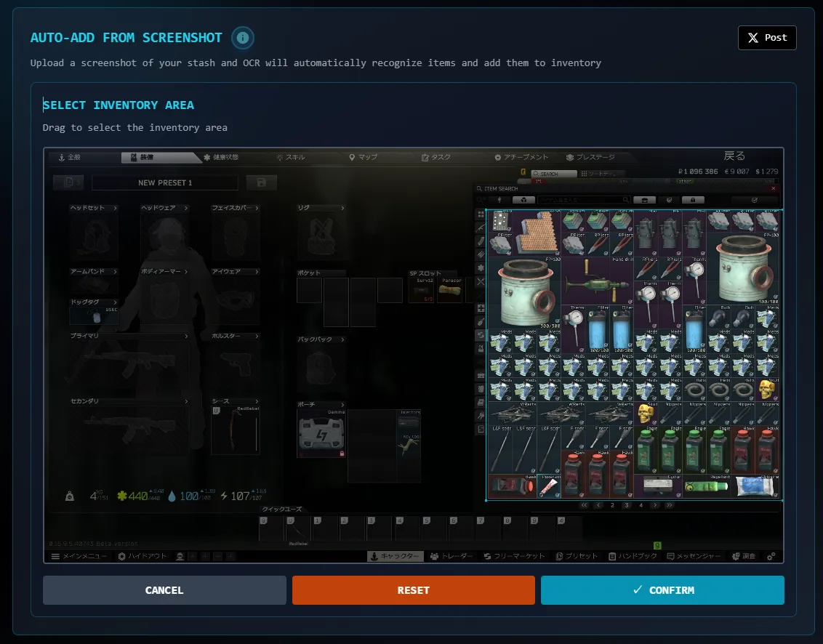The height and width of the screenshot is (644, 823).
Task: Open the フリーマーケット tab
Action: [x=514, y=556]
